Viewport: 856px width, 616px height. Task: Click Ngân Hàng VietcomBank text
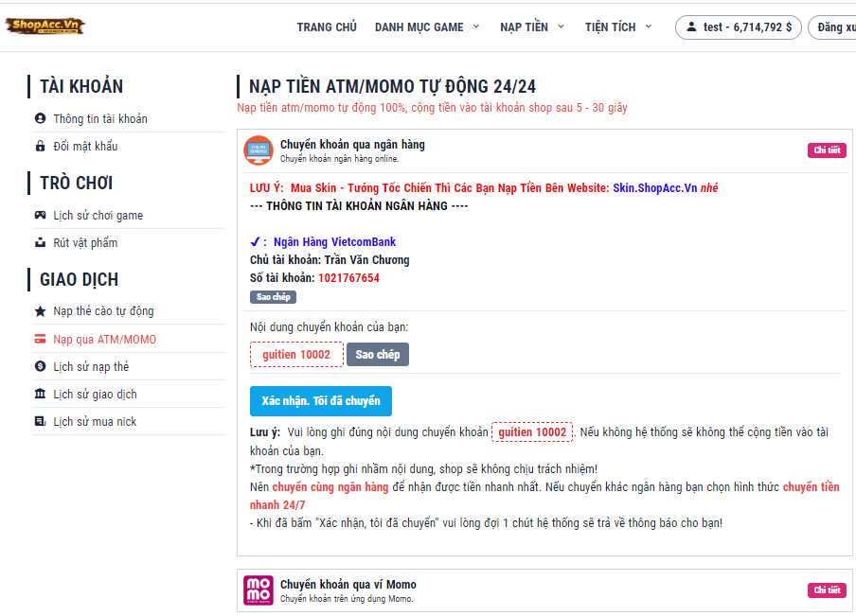pyautogui.click(x=334, y=241)
